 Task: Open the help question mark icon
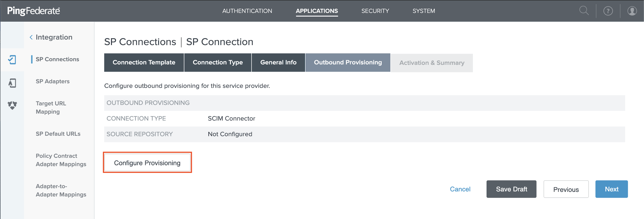(608, 11)
